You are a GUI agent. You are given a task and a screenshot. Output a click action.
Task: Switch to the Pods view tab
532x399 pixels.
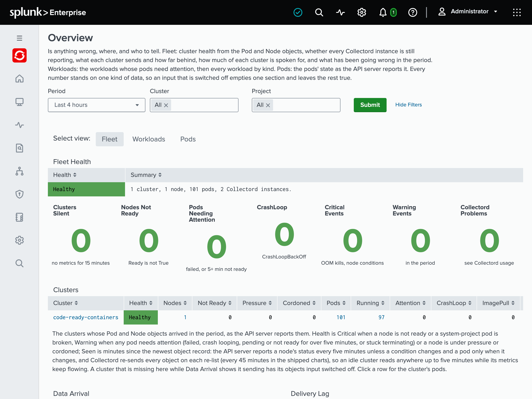188,139
